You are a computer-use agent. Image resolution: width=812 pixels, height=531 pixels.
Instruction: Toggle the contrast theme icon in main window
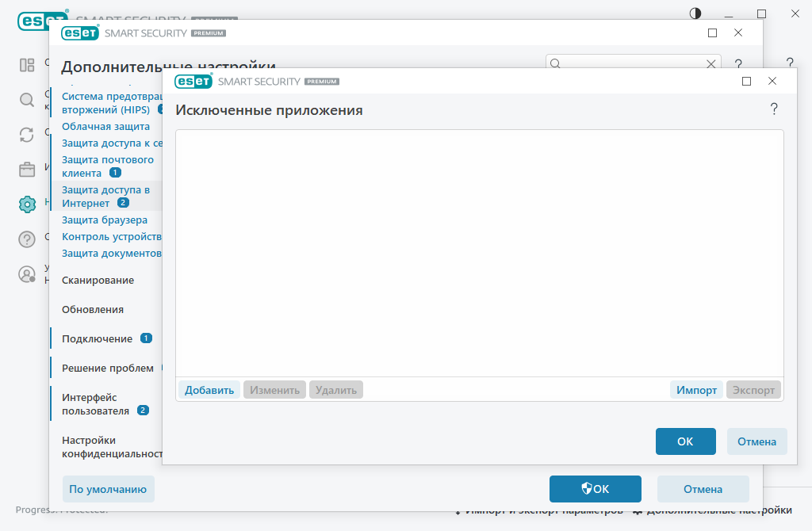[695, 13]
